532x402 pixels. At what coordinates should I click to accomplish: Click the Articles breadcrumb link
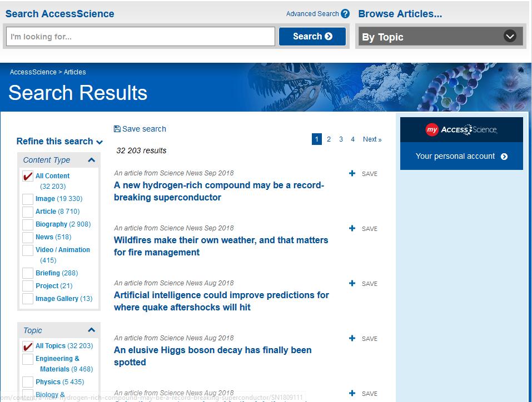74,72
